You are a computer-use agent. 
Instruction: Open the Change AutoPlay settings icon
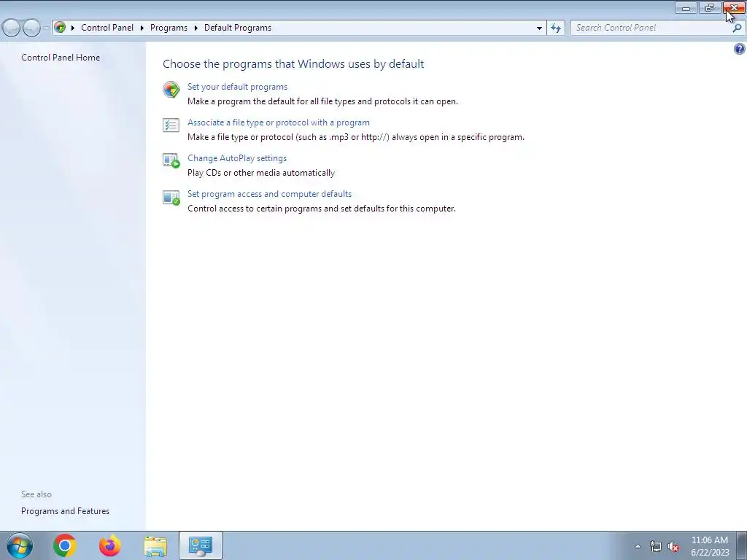(x=171, y=160)
